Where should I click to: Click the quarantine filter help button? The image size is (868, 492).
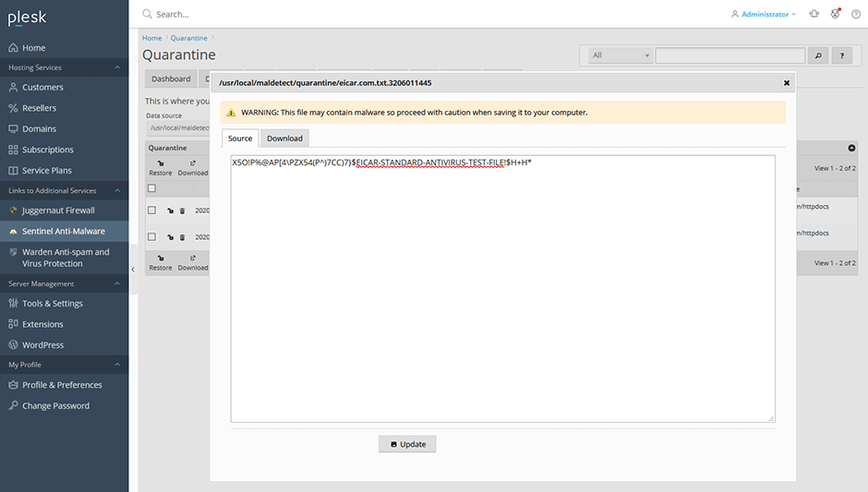[842, 55]
